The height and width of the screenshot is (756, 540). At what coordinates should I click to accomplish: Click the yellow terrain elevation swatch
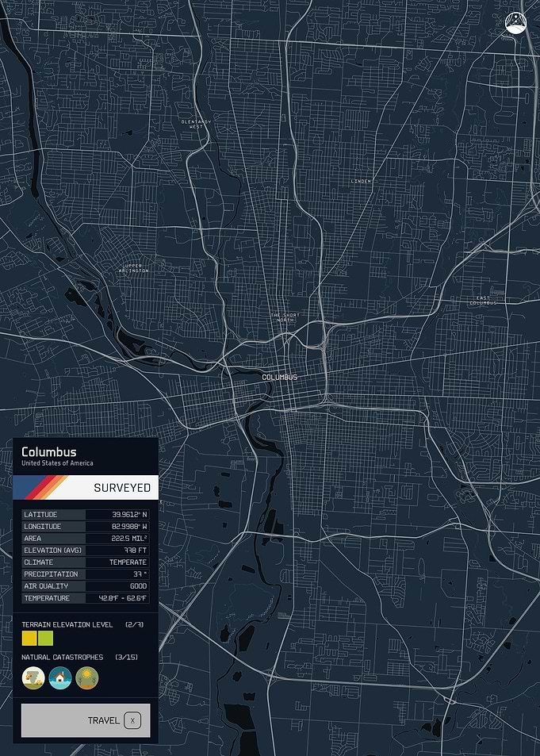pyautogui.click(x=29, y=639)
